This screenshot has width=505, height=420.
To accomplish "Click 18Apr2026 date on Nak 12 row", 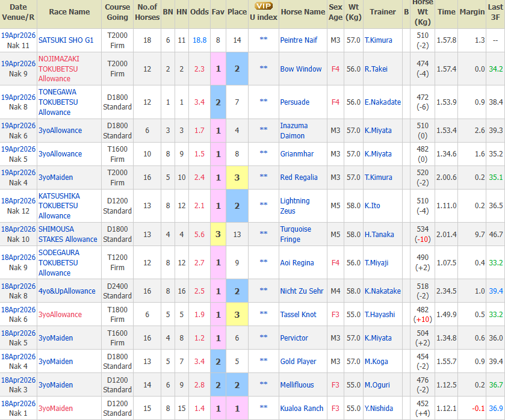I will 18,201.
